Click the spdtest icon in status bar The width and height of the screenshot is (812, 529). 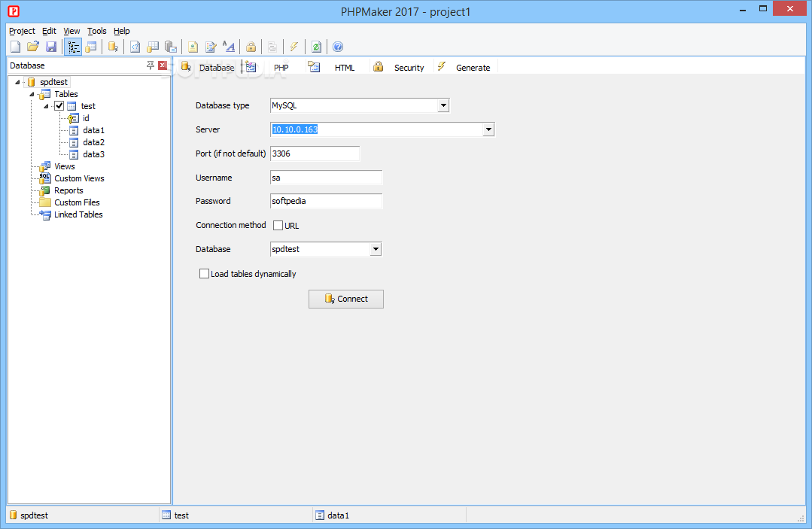14,515
